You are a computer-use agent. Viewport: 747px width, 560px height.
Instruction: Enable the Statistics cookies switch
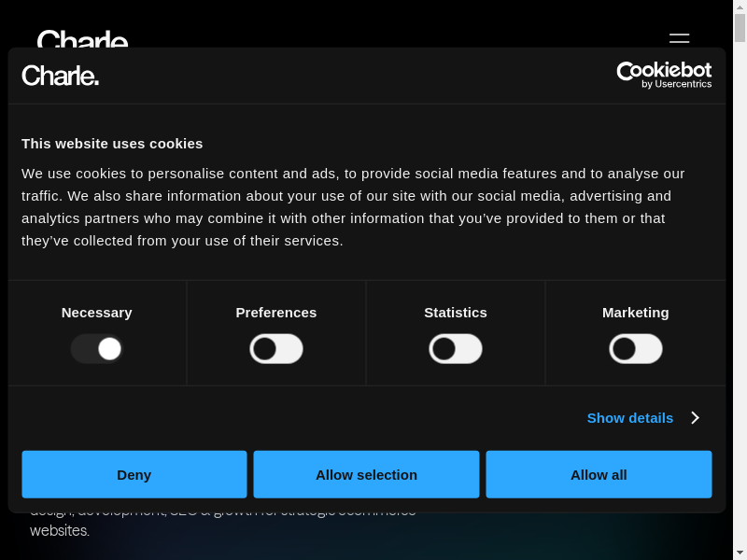[456, 349]
